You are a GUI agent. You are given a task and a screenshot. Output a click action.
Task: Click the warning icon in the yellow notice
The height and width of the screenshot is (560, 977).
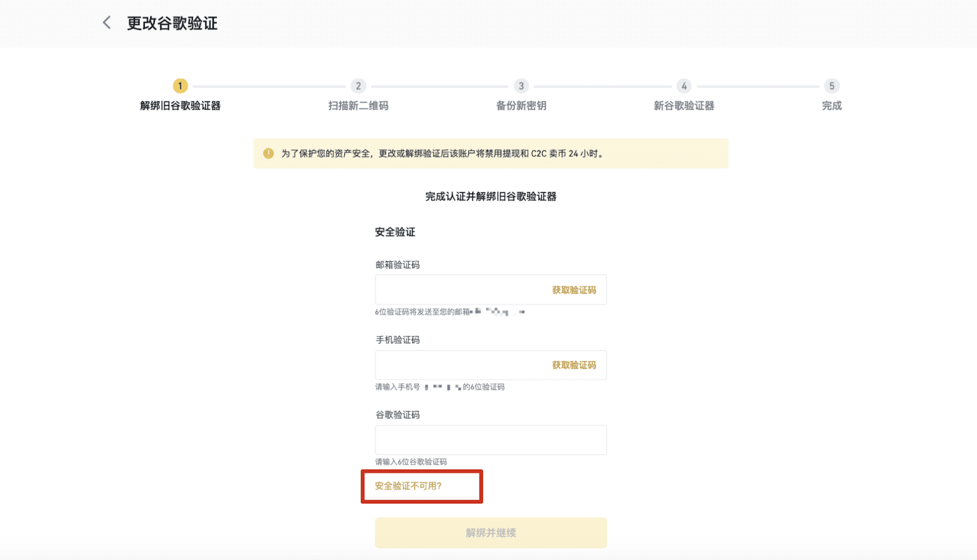click(x=268, y=153)
